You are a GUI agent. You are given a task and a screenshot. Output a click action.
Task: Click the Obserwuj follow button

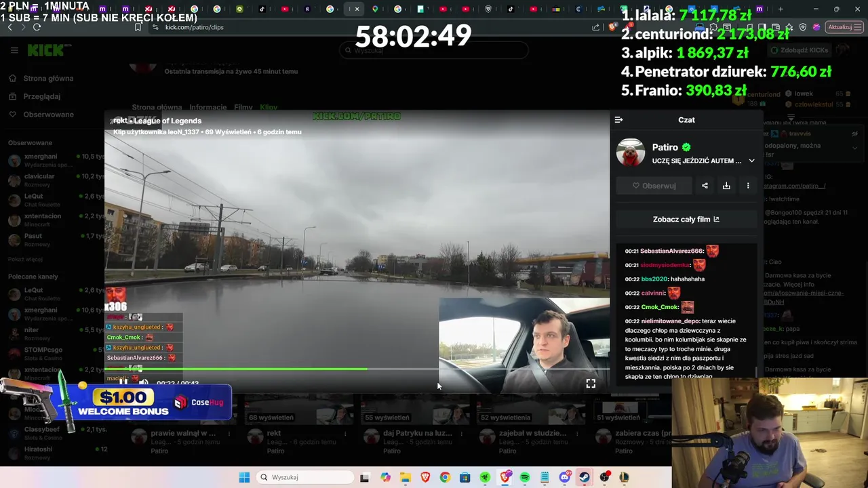click(x=654, y=186)
